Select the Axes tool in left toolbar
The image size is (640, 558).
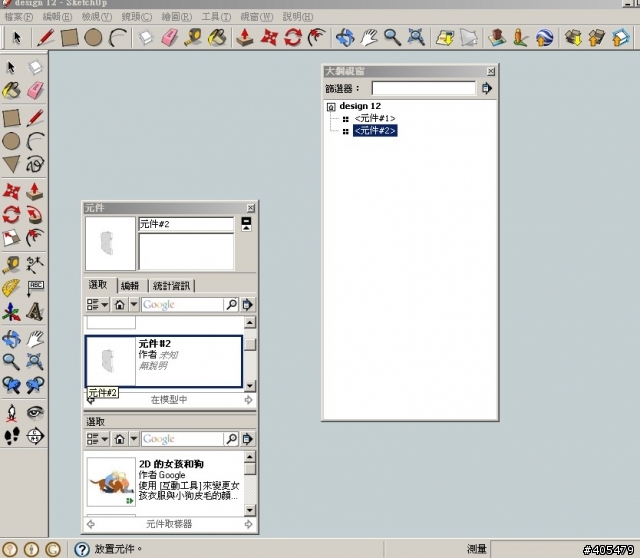11,312
